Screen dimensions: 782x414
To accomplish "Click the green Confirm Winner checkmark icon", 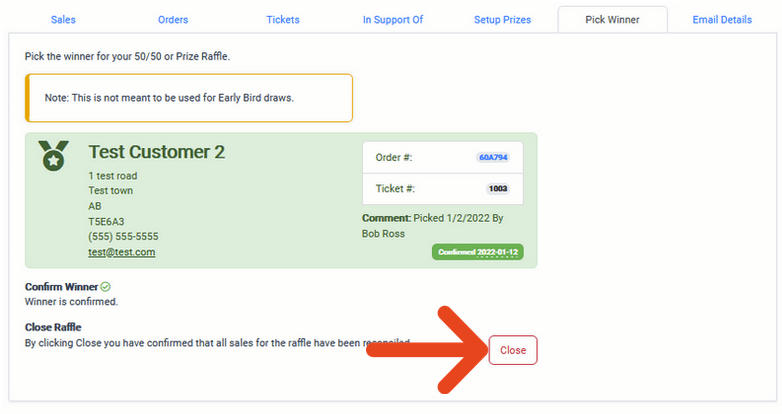I will pos(105,287).
